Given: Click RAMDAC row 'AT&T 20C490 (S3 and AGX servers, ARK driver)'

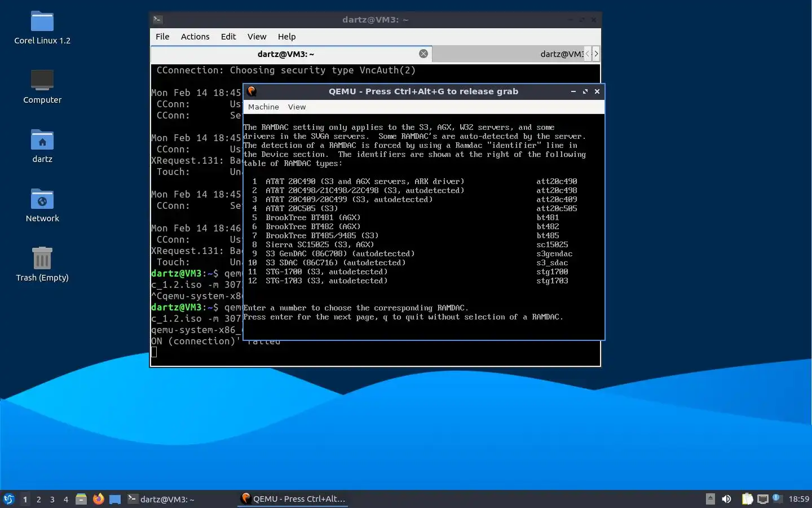Looking at the screenshot, I should coord(365,182).
